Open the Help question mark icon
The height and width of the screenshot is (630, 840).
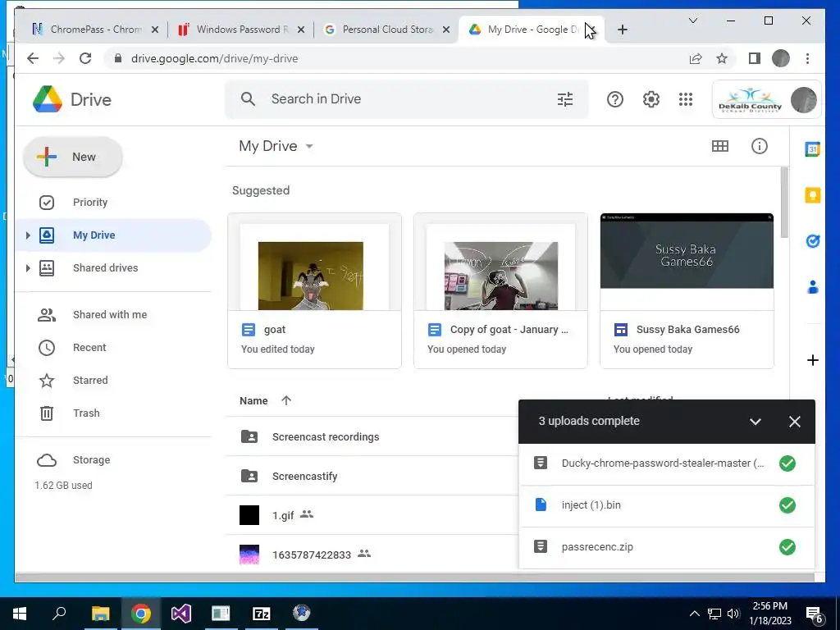[x=615, y=99]
